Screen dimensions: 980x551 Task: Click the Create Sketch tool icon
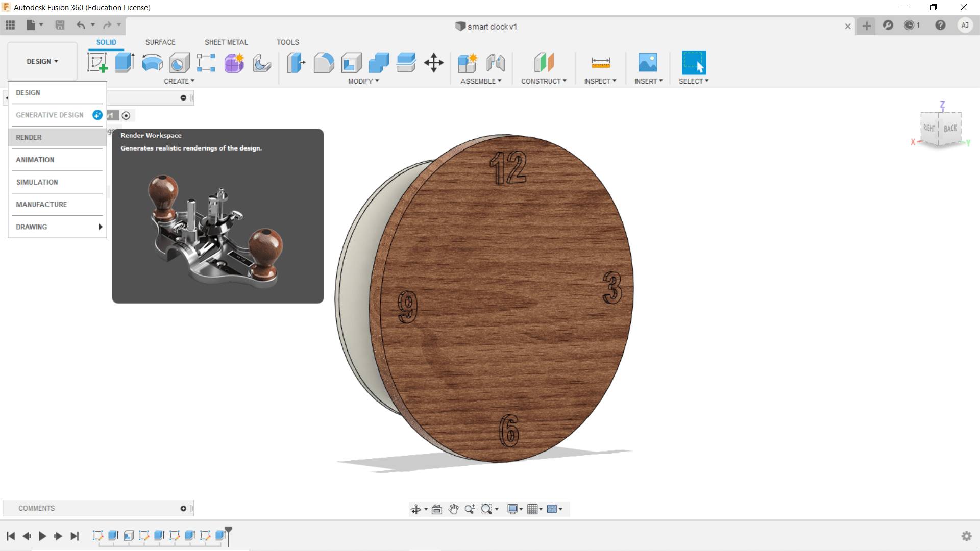pyautogui.click(x=97, y=63)
